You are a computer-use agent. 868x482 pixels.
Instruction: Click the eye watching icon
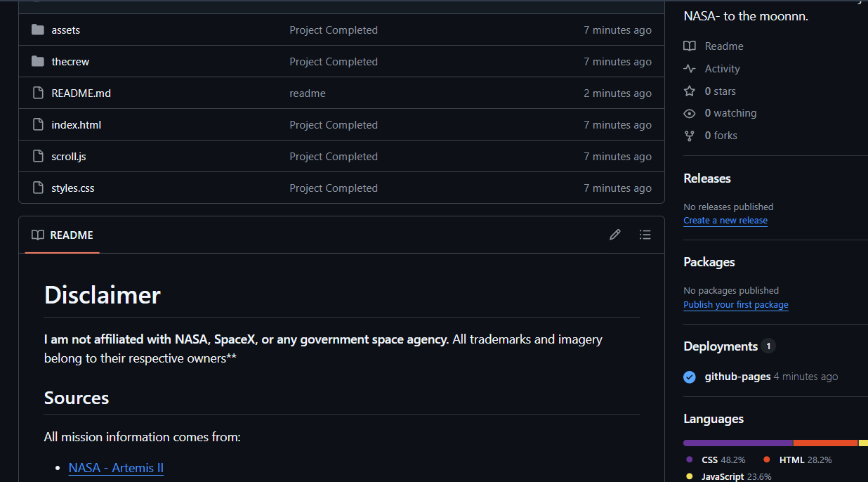click(690, 113)
